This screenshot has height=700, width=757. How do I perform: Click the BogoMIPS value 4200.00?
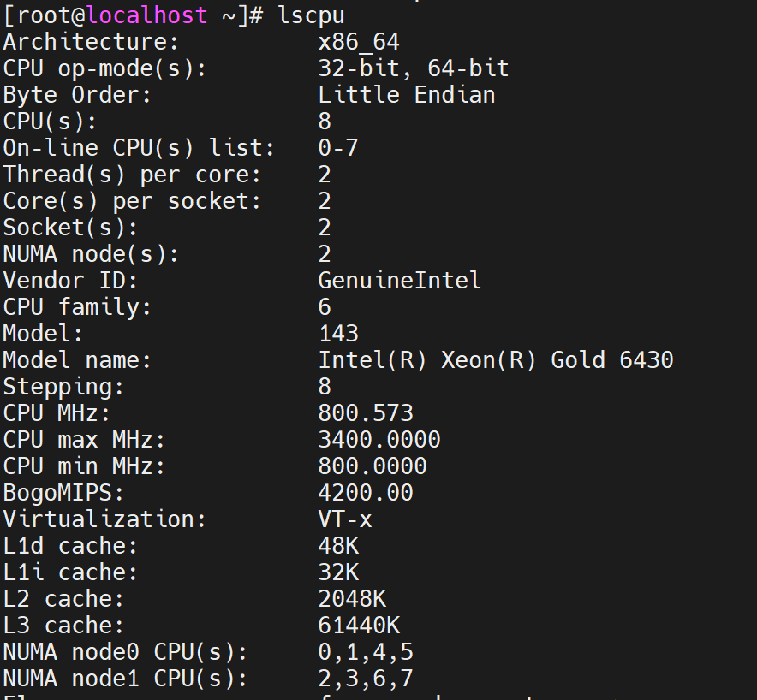366,493
